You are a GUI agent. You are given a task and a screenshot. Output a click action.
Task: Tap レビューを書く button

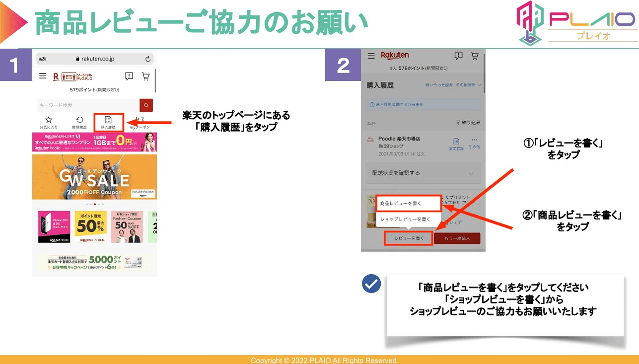[409, 238]
